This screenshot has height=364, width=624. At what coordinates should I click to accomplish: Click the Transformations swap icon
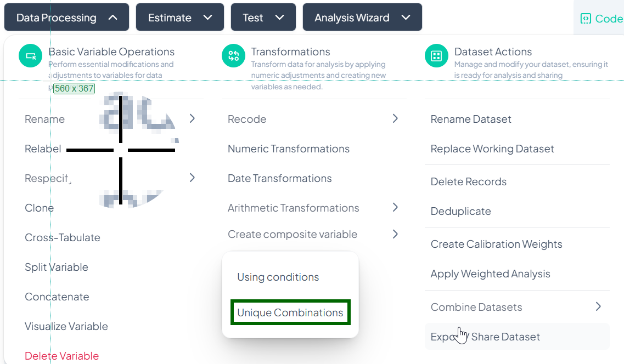[x=234, y=56]
